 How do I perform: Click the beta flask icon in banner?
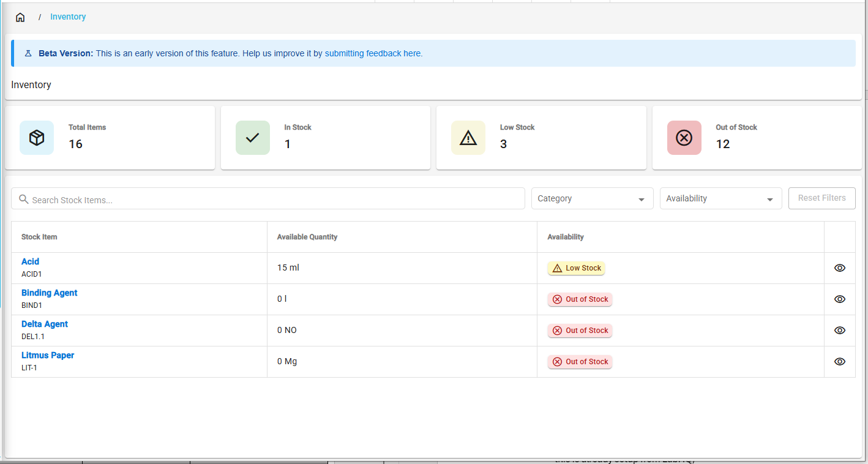pyautogui.click(x=28, y=54)
